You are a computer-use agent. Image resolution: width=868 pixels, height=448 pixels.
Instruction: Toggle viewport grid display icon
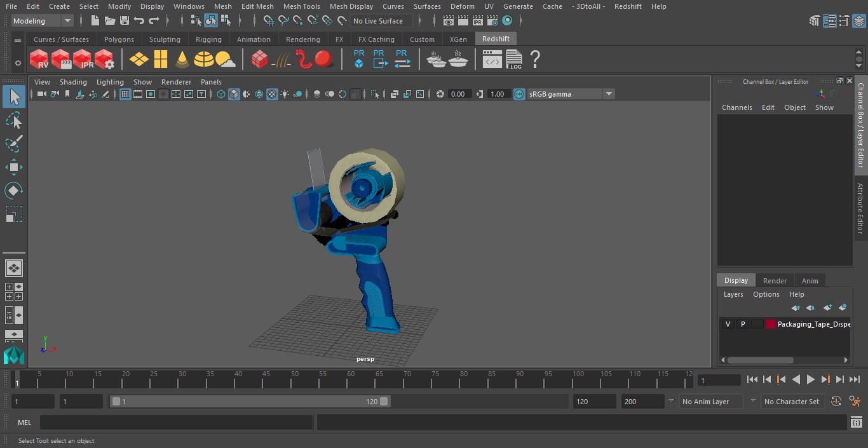(125, 94)
